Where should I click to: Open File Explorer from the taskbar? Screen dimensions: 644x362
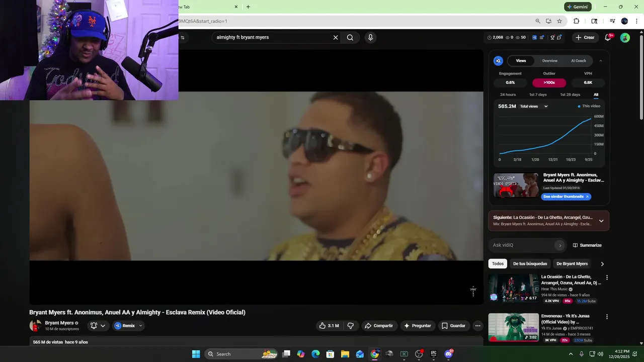coord(345,354)
